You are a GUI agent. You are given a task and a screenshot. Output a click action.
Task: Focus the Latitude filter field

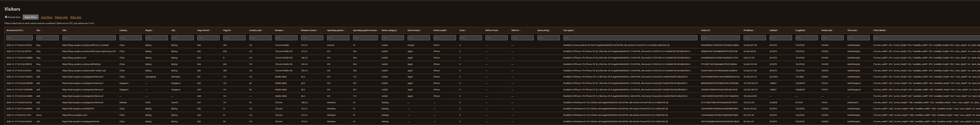point(781,38)
